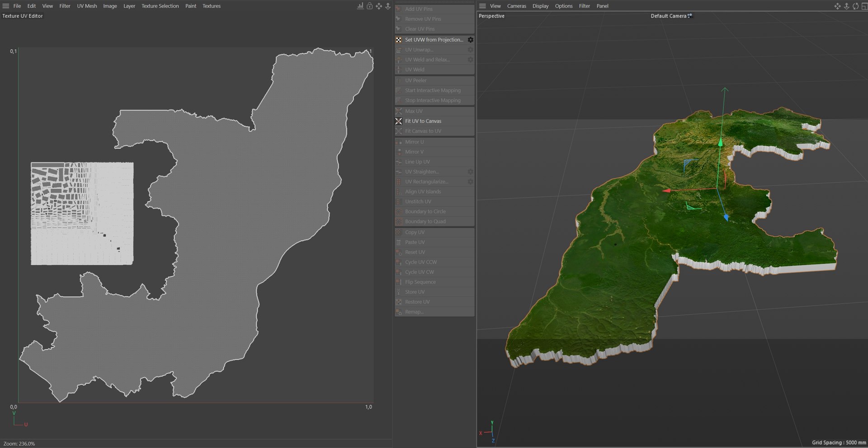Screen dimensions: 868x448
Task: Click the Fit UV to Canvas icon
Action: pos(399,121)
